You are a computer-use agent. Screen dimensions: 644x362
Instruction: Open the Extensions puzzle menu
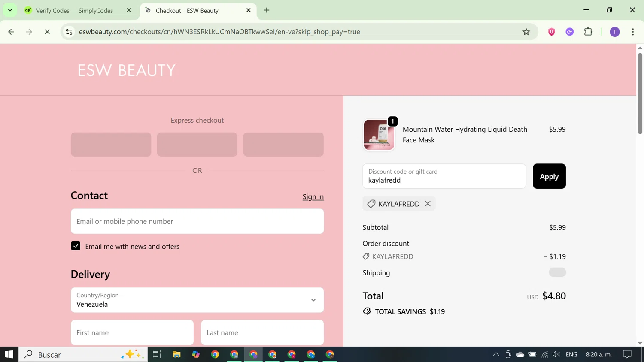pos(588,32)
